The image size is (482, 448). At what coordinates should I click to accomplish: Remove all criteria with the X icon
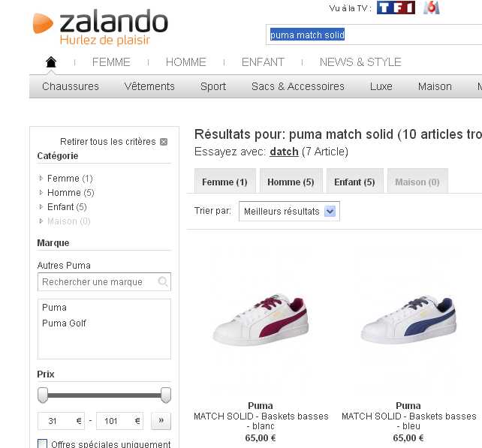point(164,142)
